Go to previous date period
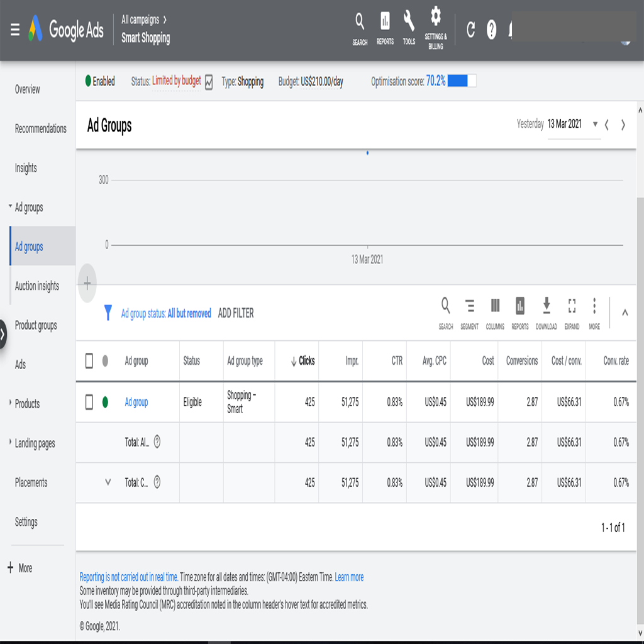The height and width of the screenshot is (644, 644). (607, 125)
